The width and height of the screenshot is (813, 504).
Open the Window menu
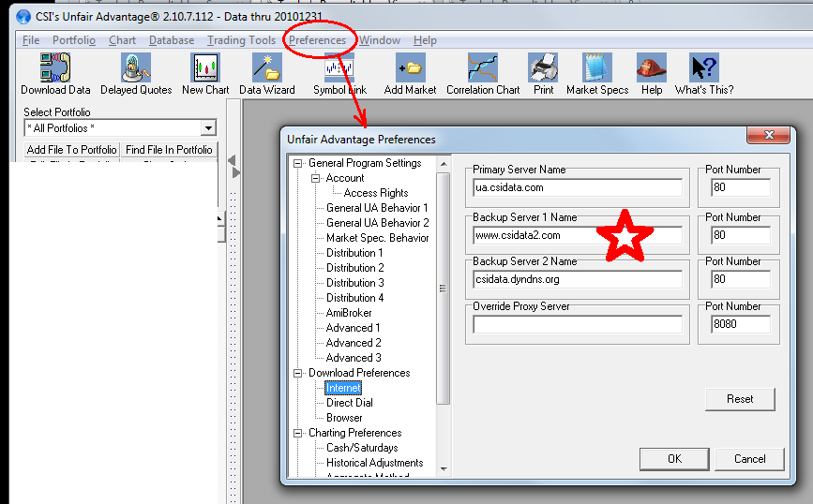click(380, 40)
